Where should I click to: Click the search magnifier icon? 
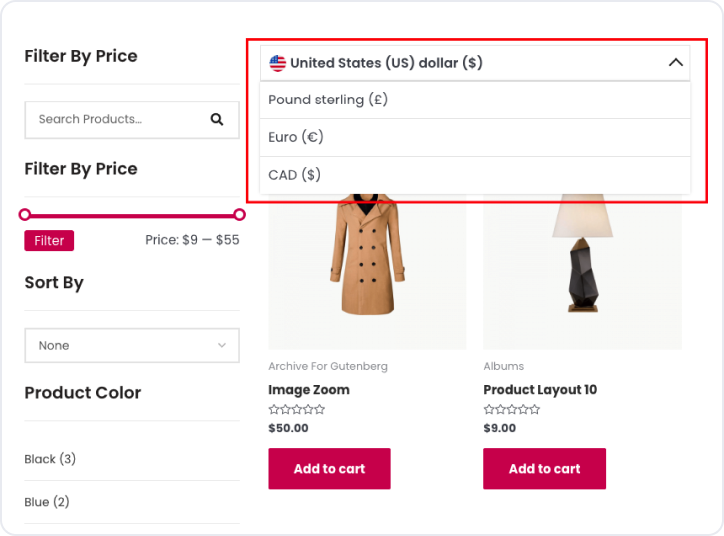[217, 119]
